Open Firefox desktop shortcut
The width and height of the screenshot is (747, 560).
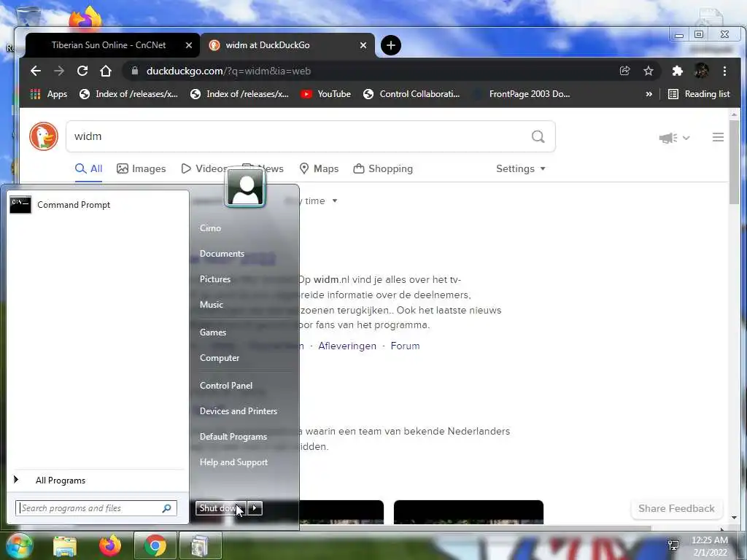(85, 19)
